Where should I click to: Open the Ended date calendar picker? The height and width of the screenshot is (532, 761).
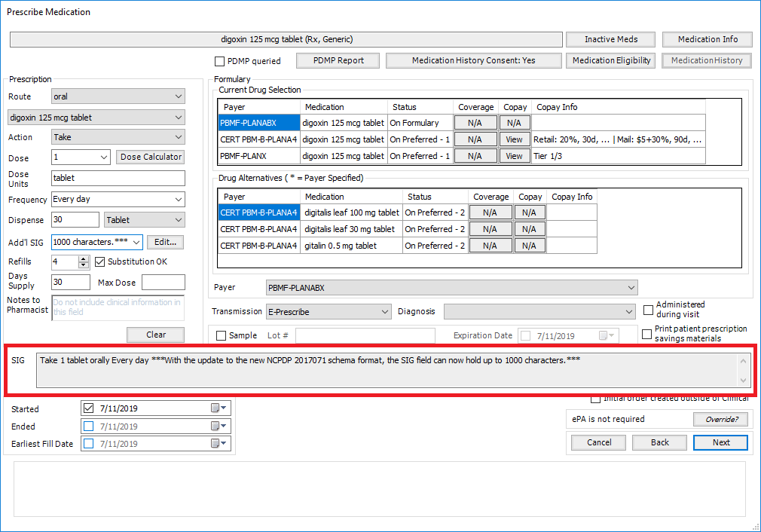point(219,427)
